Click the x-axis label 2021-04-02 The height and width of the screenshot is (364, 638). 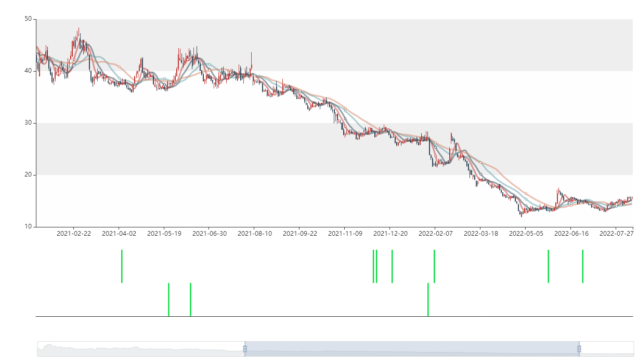coord(119,234)
